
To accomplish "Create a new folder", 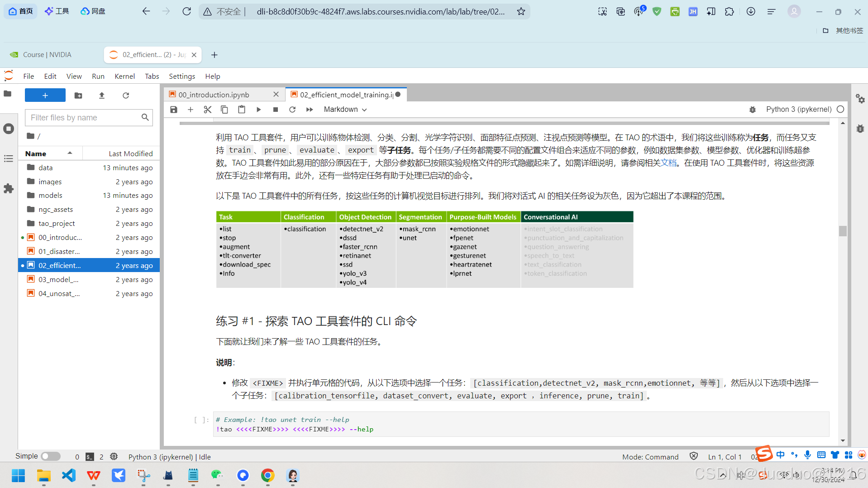I will coord(78,96).
